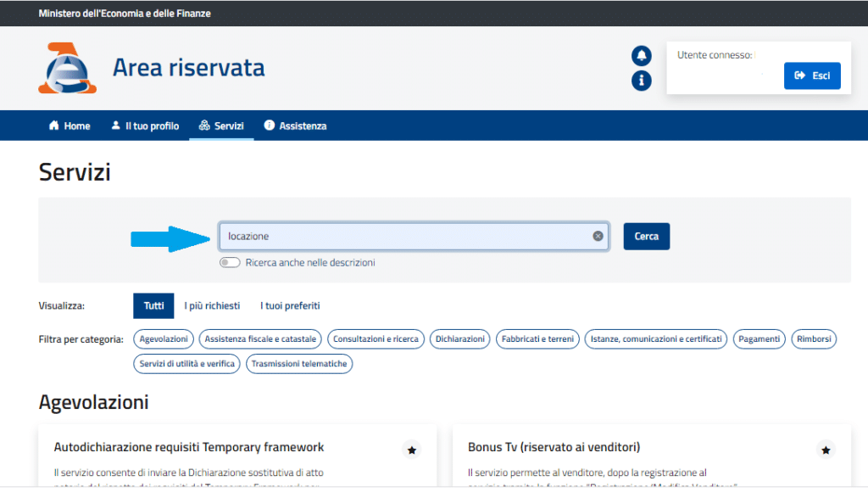Click Ministero dell'Economia e delle Finanze text
Screen dimensions: 868x492
(x=125, y=14)
